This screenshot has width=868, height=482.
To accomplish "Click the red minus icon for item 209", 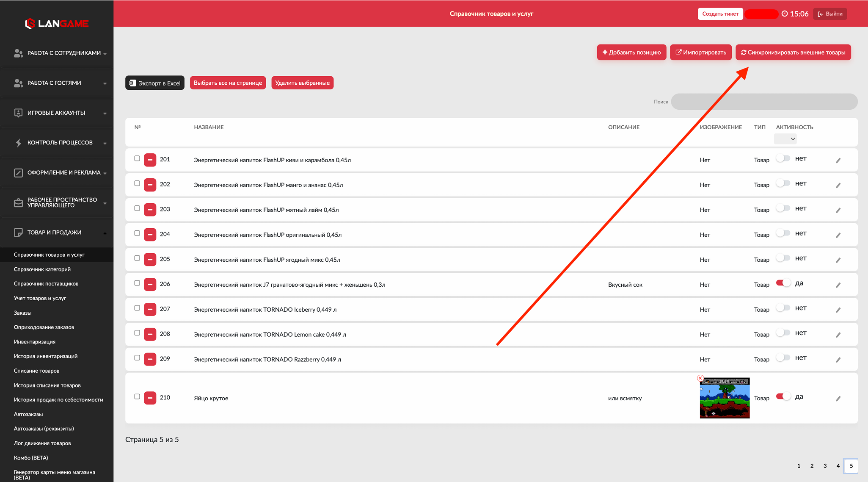I will (150, 359).
